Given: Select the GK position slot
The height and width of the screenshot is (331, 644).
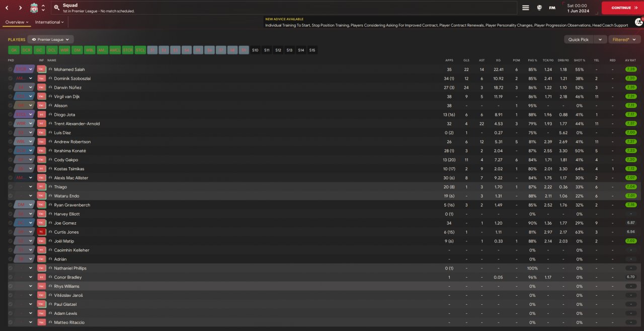Looking at the screenshot, I should tap(14, 50).
